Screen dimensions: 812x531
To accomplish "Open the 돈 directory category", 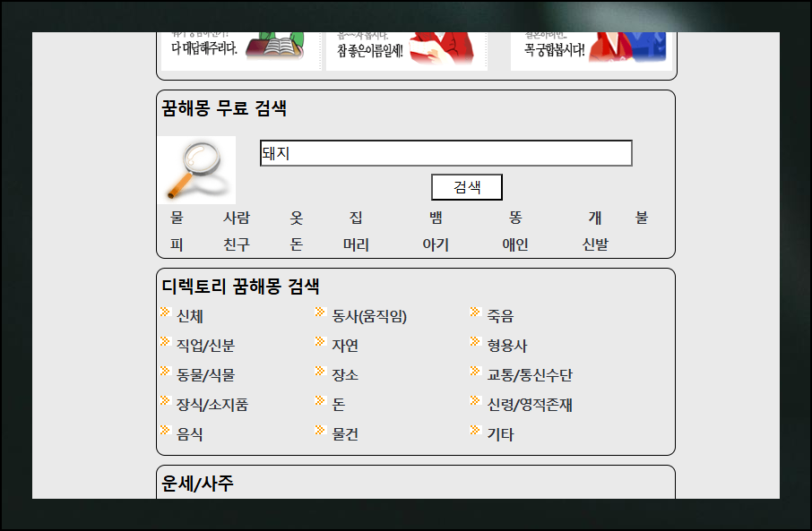I will pyautogui.click(x=338, y=404).
